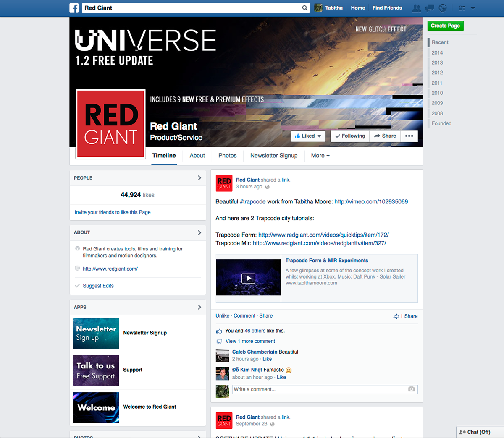
Task: Open the Trapcode Form quicktips link
Action: coord(323,235)
